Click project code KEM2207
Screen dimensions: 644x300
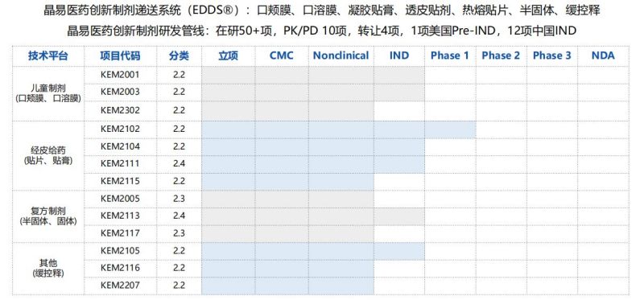coord(120,285)
